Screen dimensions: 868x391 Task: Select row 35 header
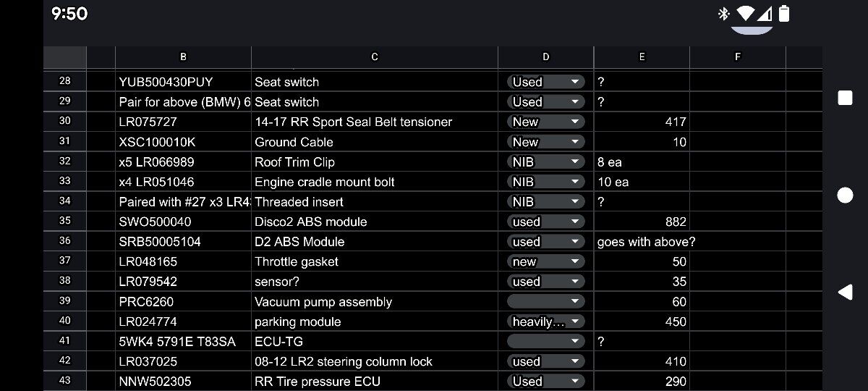(x=65, y=222)
